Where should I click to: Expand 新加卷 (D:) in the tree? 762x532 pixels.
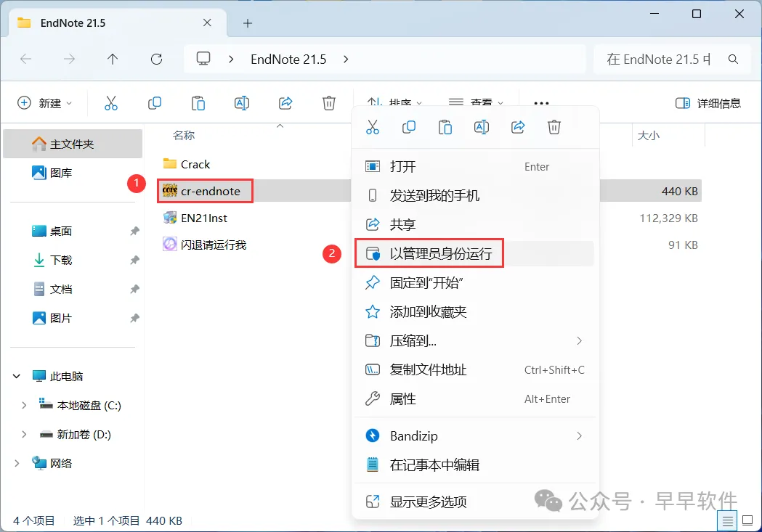(x=24, y=435)
